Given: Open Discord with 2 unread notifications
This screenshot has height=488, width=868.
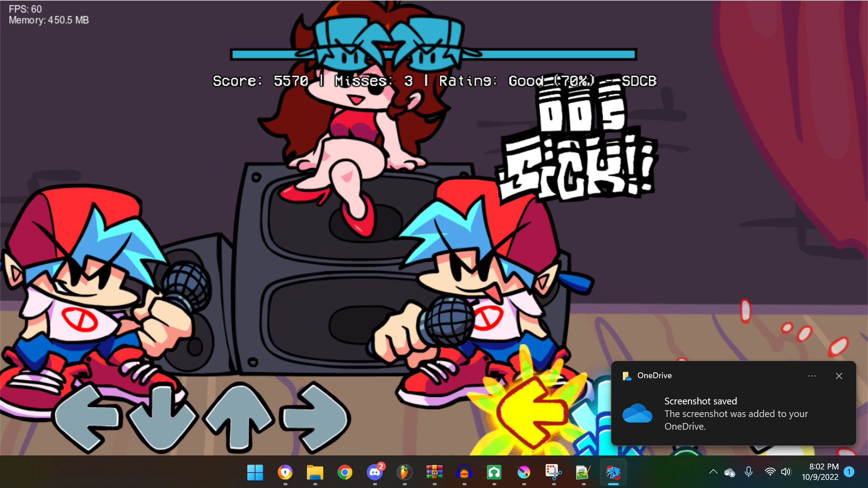Looking at the screenshot, I should pos(375,472).
